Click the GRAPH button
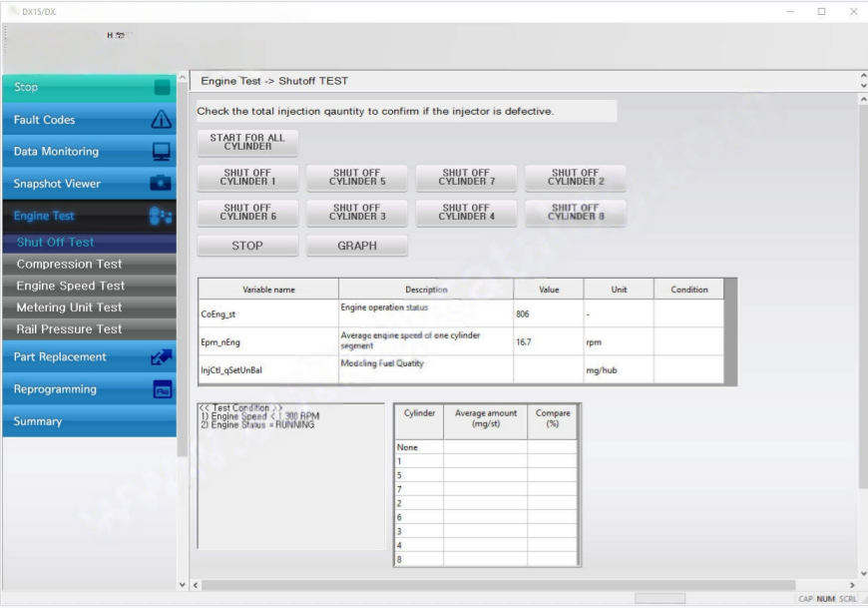Screen dimensions: 868x608 [x=357, y=246]
